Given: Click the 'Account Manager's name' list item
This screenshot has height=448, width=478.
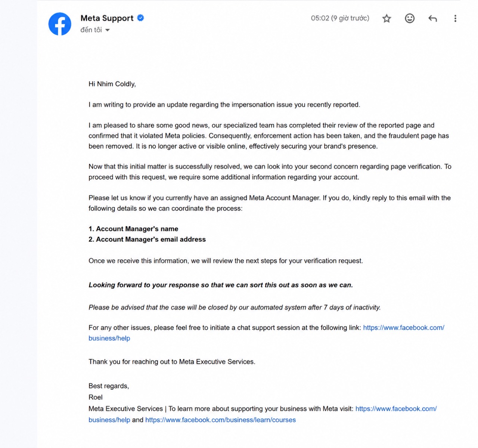Looking at the screenshot, I should click(x=133, y=229).
